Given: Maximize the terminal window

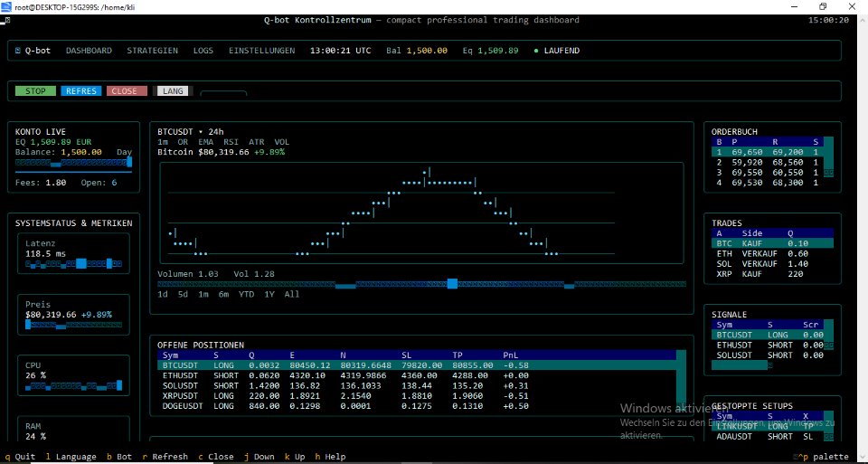Looking at the screenshot, I should [x=823, y=6].
